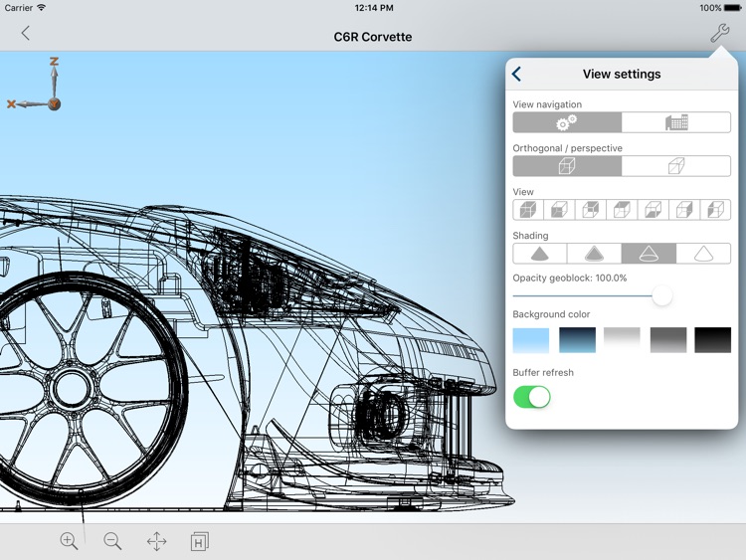Click the opacity geoblock slider handle
746x560 pixels.
[x=661, y=295]
